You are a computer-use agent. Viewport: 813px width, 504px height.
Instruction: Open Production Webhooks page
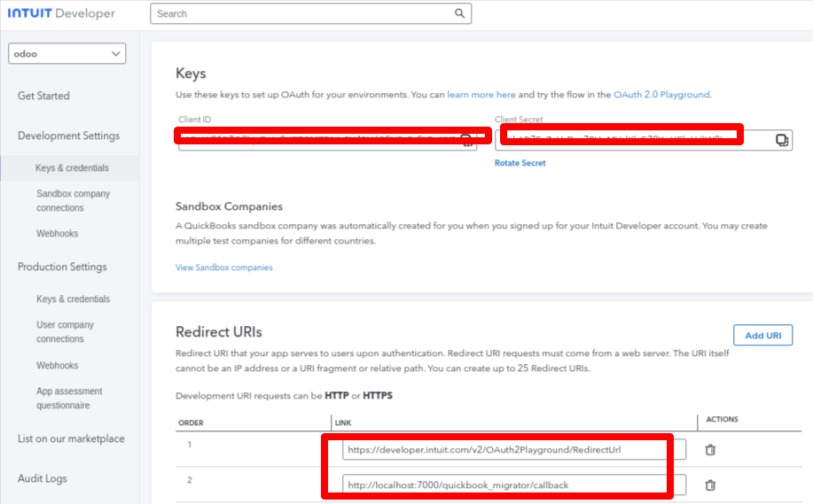57,366
